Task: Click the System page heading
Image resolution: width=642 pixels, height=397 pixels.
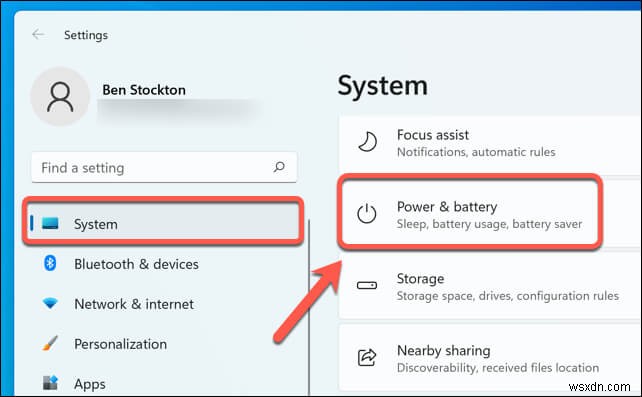Action: (382, 86)
